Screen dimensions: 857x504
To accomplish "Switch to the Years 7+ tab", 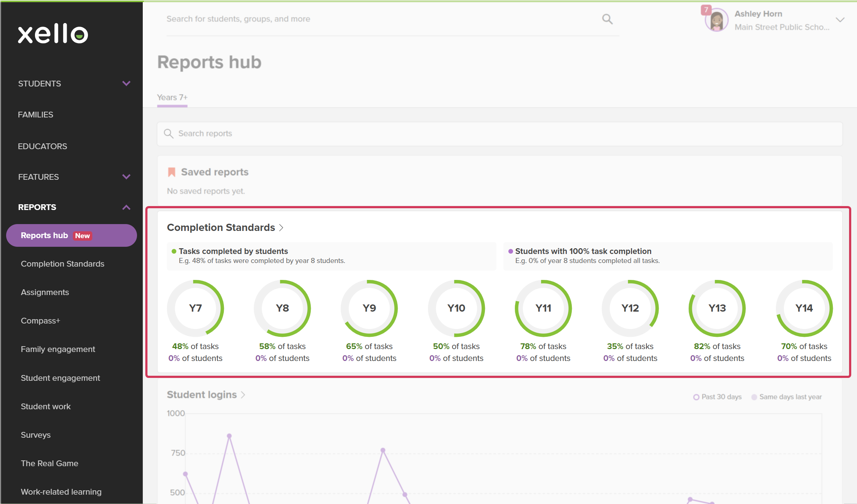I will click(x=172, y=98).
